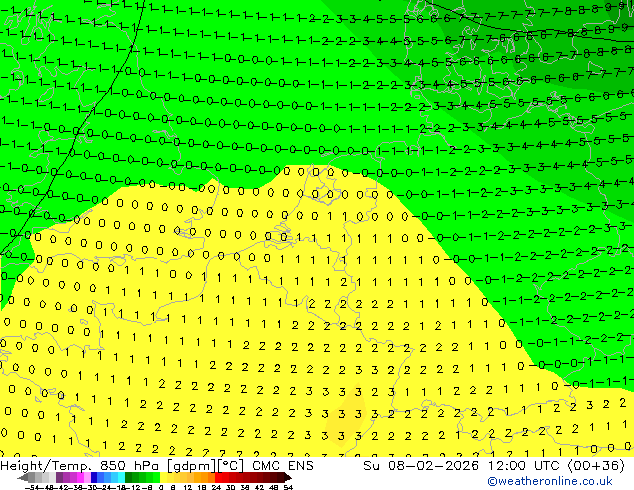
Task: Click the dark blue swatch in temperature legend
Action: pos(94,478)
